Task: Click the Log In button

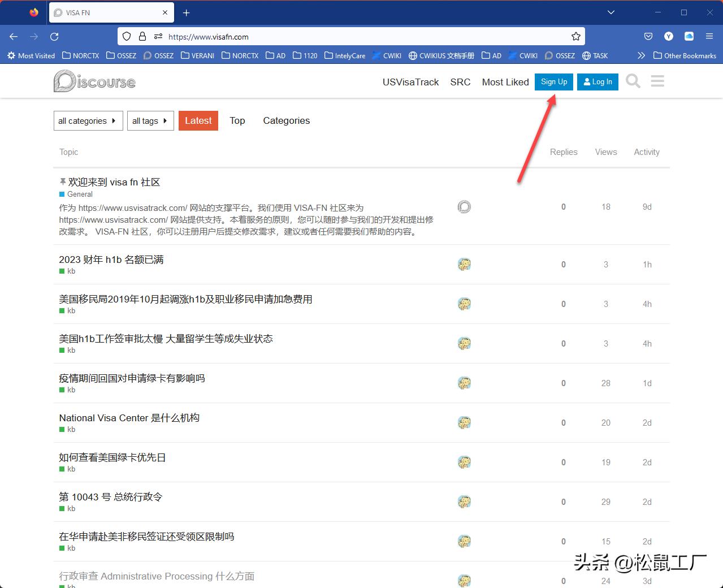Action: (x=598, y=81)
